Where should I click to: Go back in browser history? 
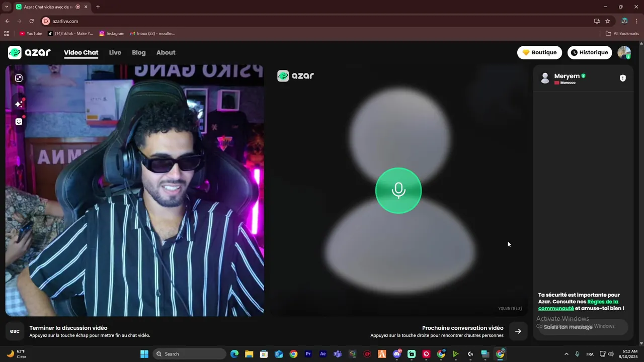pos(7,21)
